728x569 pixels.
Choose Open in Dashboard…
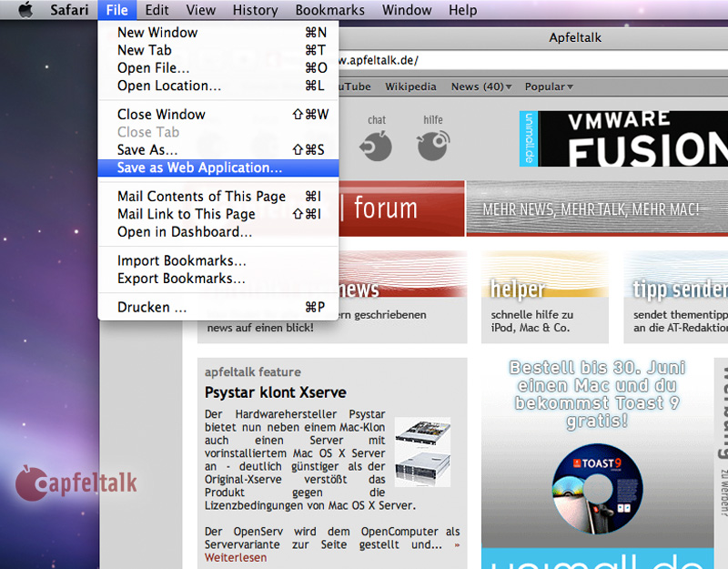click(x=218, y=232)
